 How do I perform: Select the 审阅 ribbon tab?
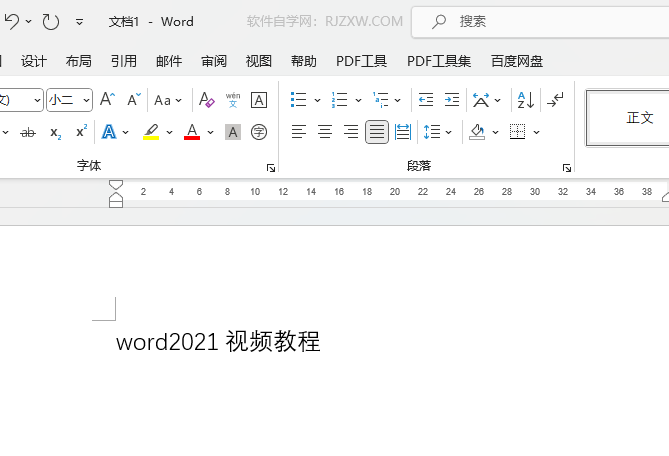tap(214, 61)
